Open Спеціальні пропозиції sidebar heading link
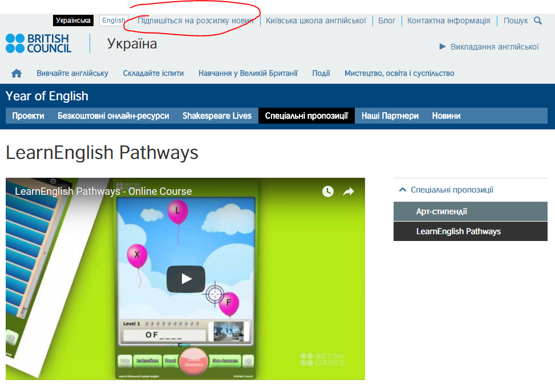Screen dimensions: 555x392 click(x=452, y=190)
